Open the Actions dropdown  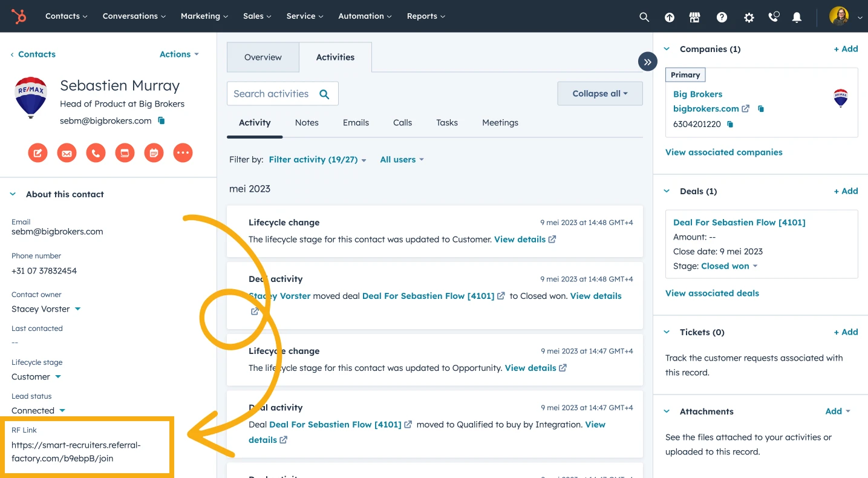[x=179, y=54]
